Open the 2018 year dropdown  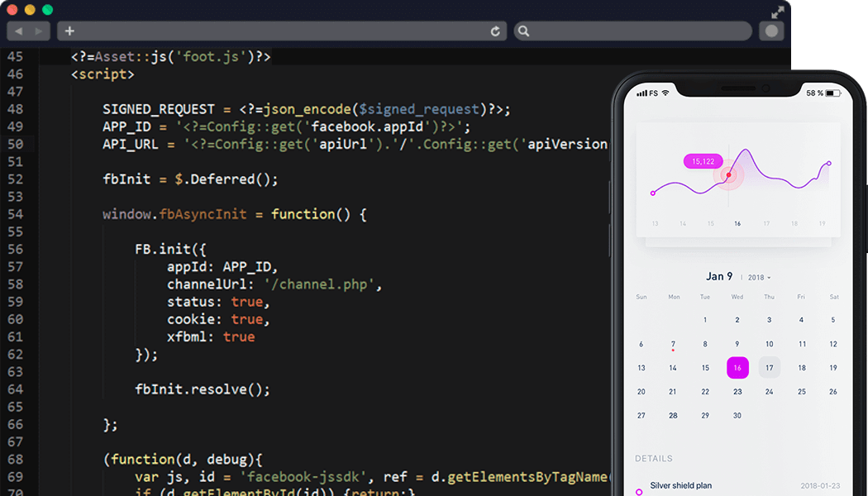759,278
